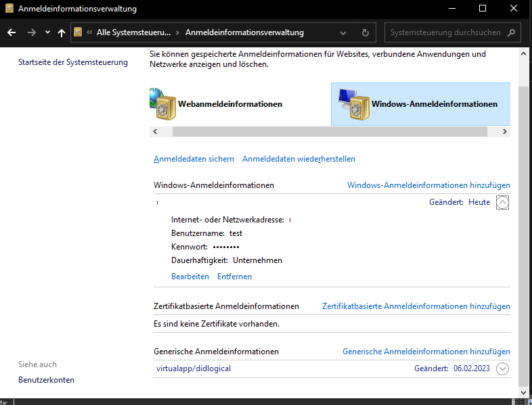Open 'Benutzerkonten' under Siehe auch
Viewport: 532px width, 405px height.
click(x=46, y=380)
